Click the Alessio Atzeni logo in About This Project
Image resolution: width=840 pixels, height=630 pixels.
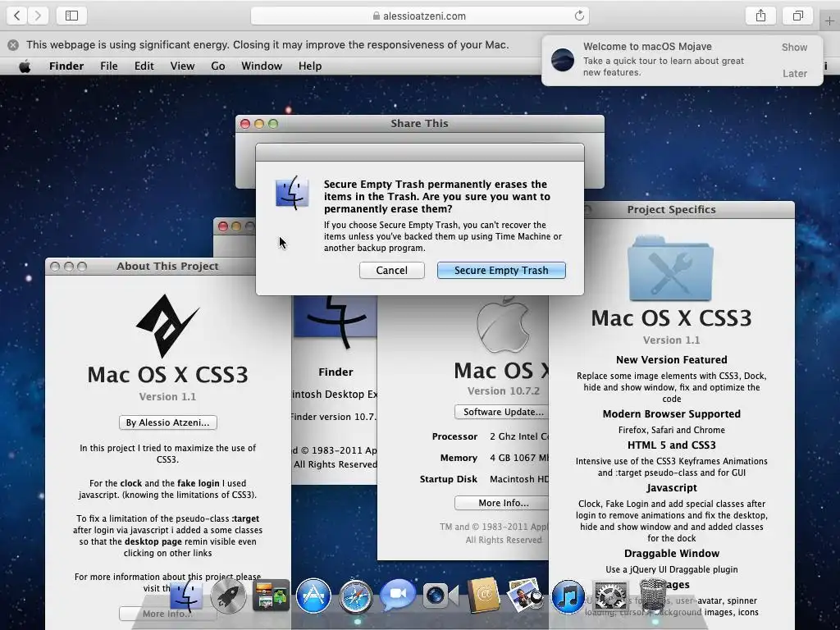[x=167, y=326]
